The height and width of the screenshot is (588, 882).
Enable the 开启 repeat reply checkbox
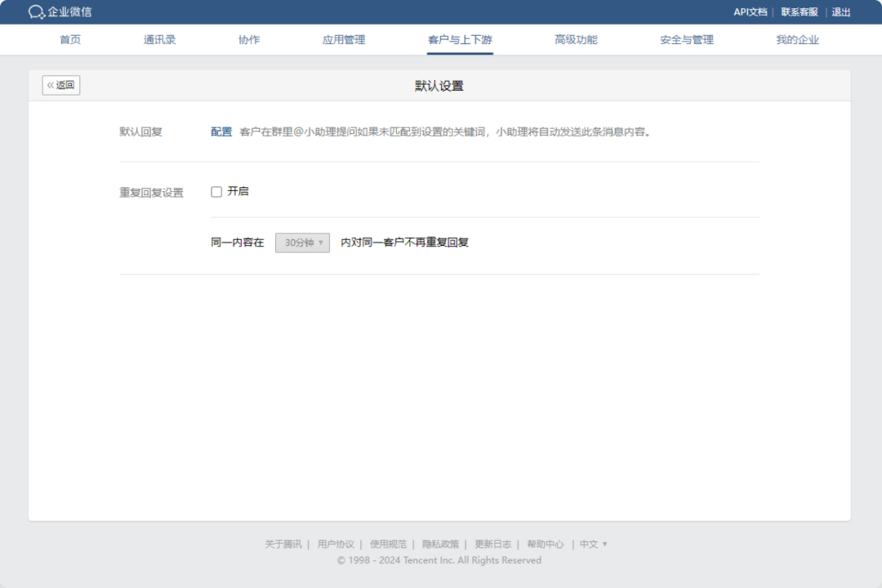pos(216,192)
